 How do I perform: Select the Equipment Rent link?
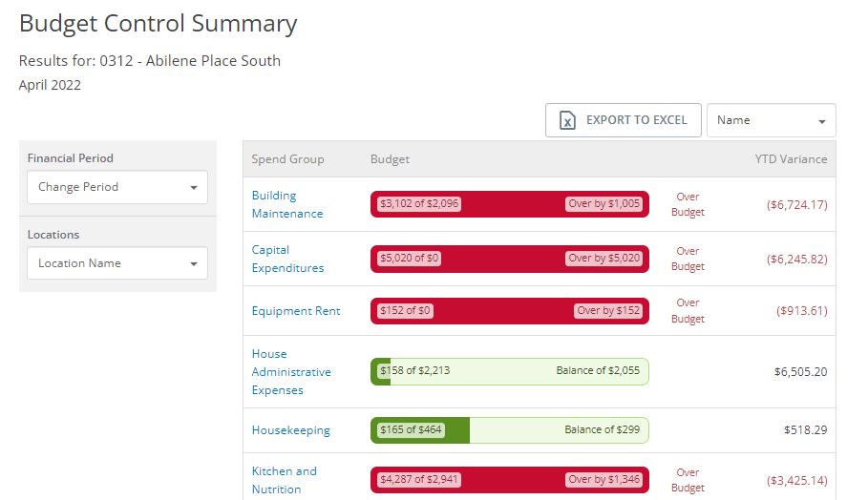295,311
